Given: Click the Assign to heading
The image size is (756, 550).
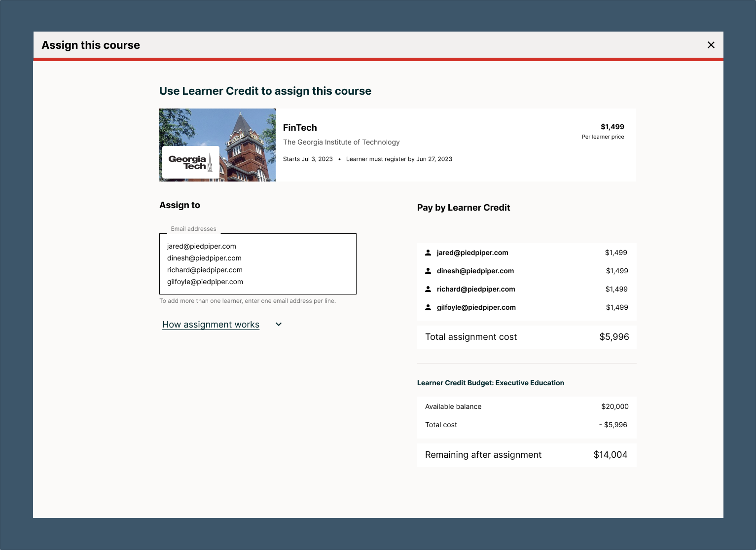Looking at the screenshot, I should (180, 205).
